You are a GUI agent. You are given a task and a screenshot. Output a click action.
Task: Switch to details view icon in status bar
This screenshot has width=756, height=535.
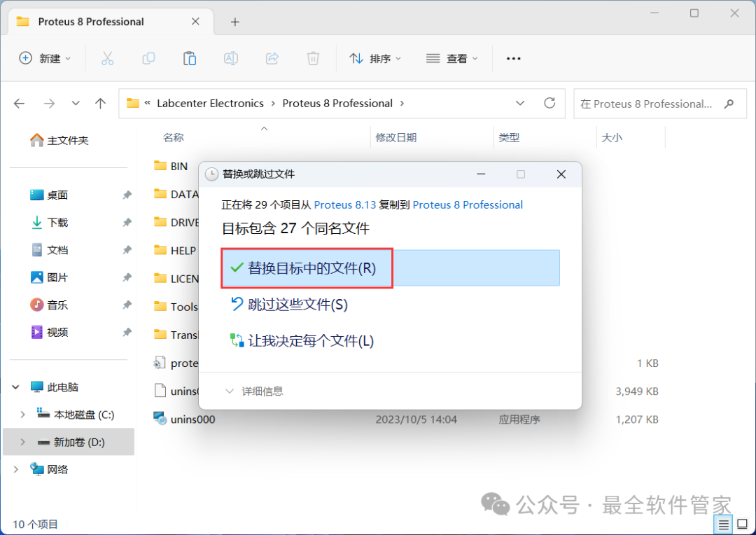pos(723,524)
